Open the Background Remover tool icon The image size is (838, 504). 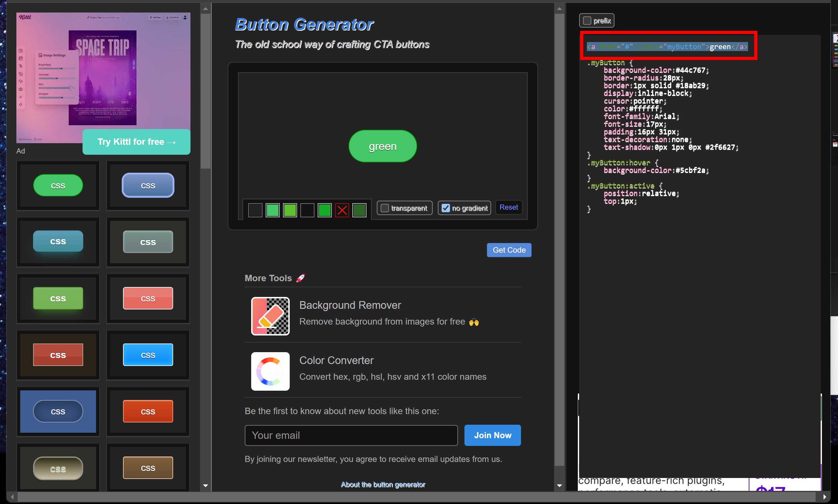[270, 316]
